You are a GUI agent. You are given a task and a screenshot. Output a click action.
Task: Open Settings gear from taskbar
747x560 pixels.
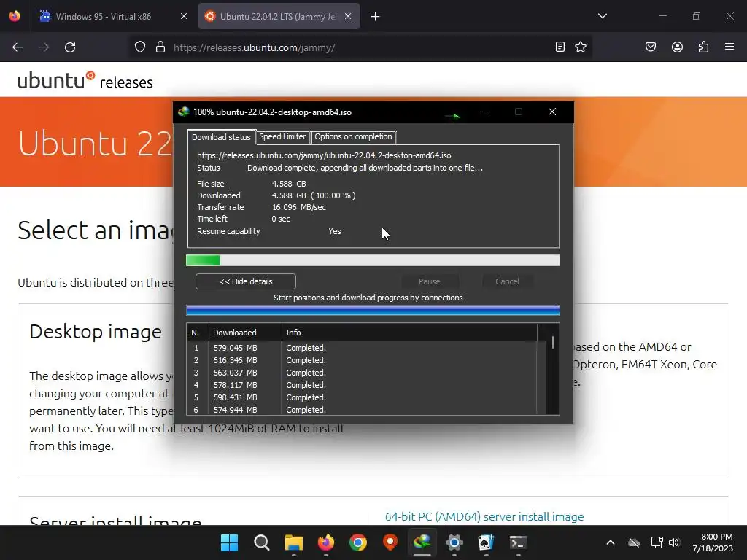click(454, 542)
